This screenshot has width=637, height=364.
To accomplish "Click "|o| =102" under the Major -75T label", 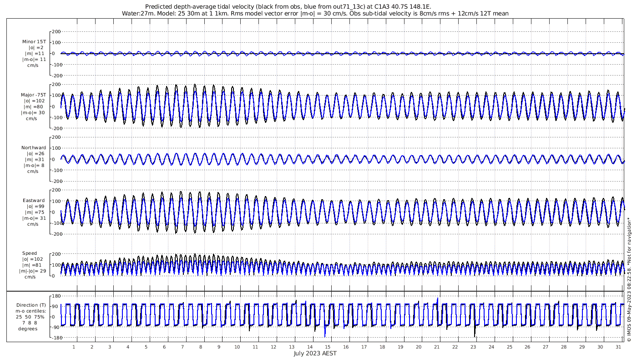I will click(x=35, y=101).
